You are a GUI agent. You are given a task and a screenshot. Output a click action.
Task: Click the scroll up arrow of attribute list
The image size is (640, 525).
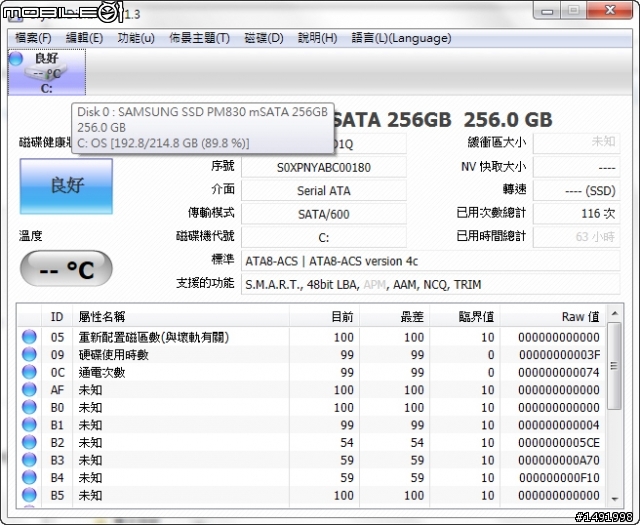[614, 314]
